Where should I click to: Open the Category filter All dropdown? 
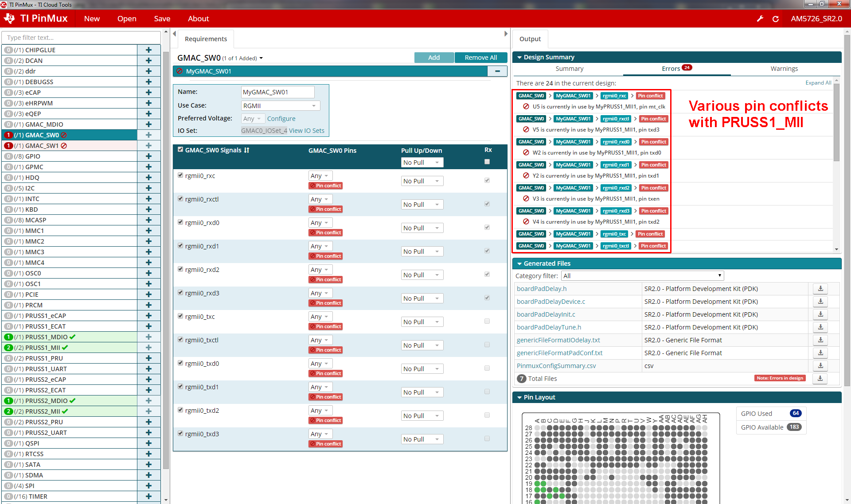(642, 276)
